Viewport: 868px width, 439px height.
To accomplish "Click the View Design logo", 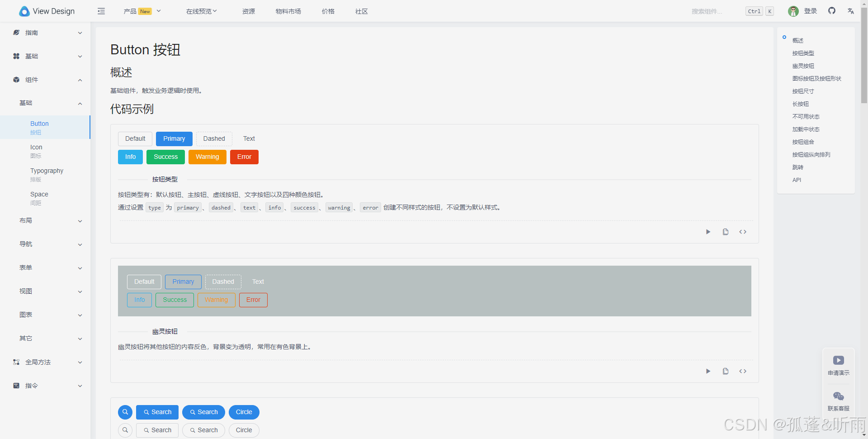I will [x=47, y=11].
